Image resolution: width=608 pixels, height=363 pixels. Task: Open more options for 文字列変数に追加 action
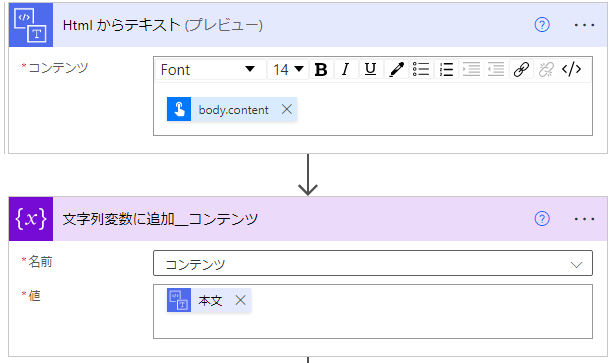coord(584,219)
